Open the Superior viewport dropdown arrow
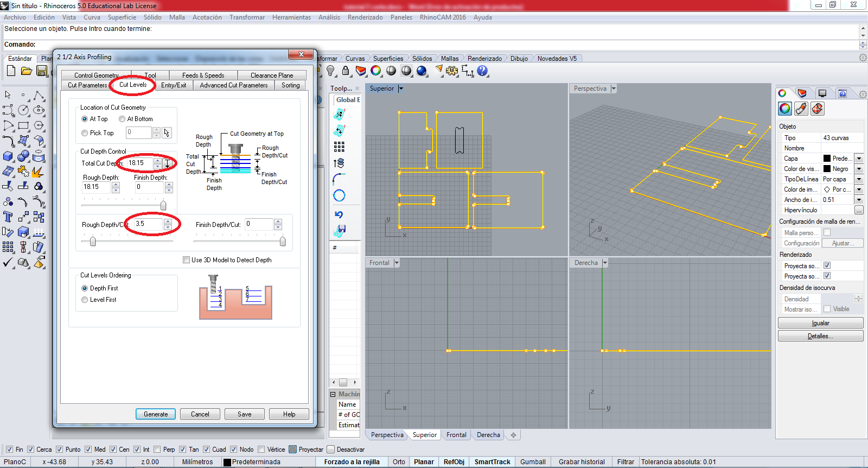This screenshot has width=868, height=468. pos(401,88)
